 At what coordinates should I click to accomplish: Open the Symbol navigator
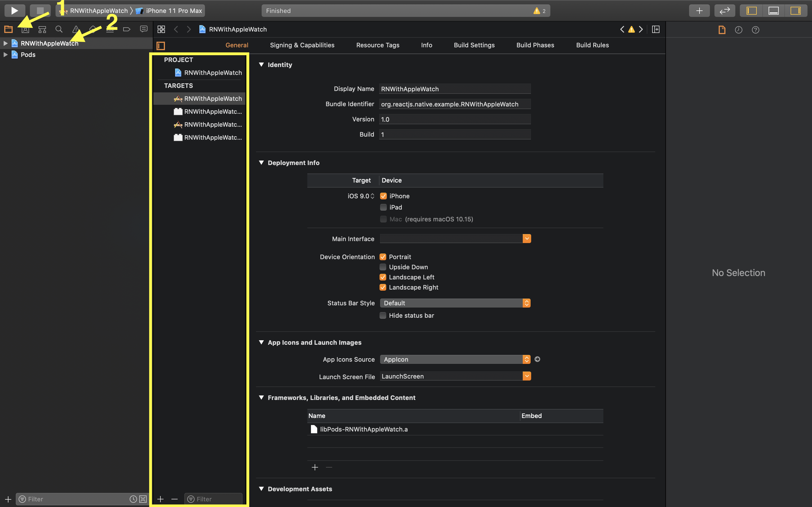[42, 29]
